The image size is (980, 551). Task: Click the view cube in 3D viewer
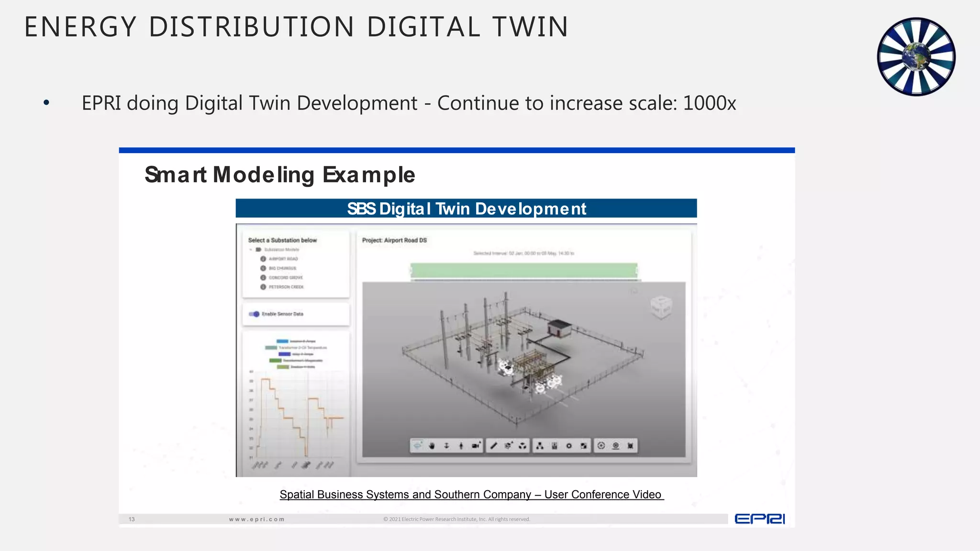tap(661, 307)
